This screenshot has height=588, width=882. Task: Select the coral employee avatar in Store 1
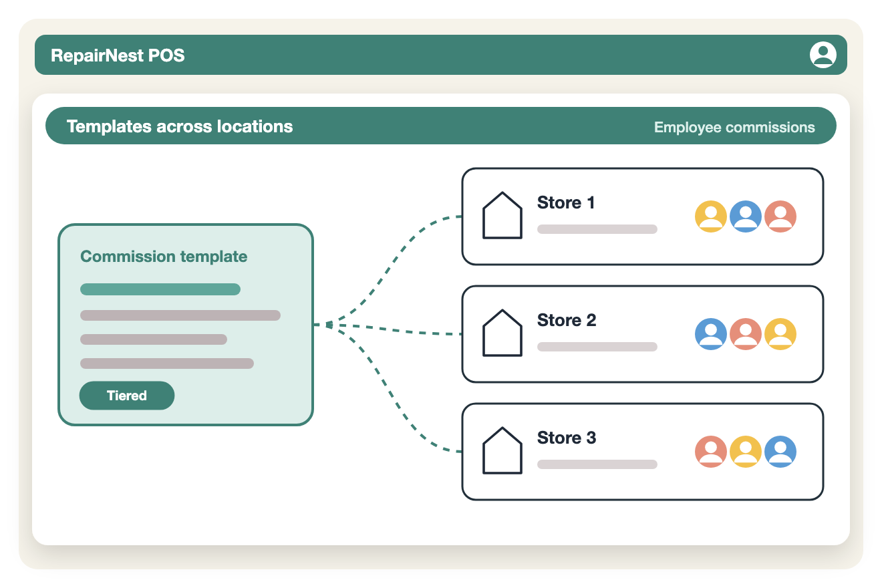coord(780,216)
